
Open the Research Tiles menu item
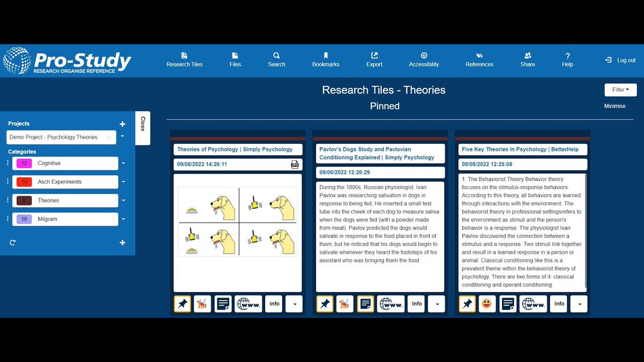coord(184,60)
